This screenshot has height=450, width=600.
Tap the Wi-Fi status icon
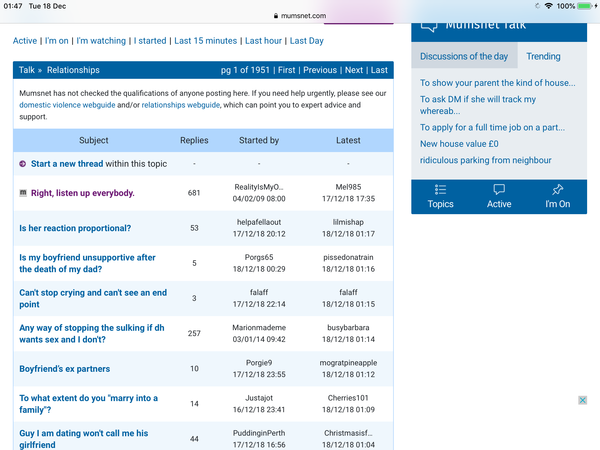coord(548,6)
